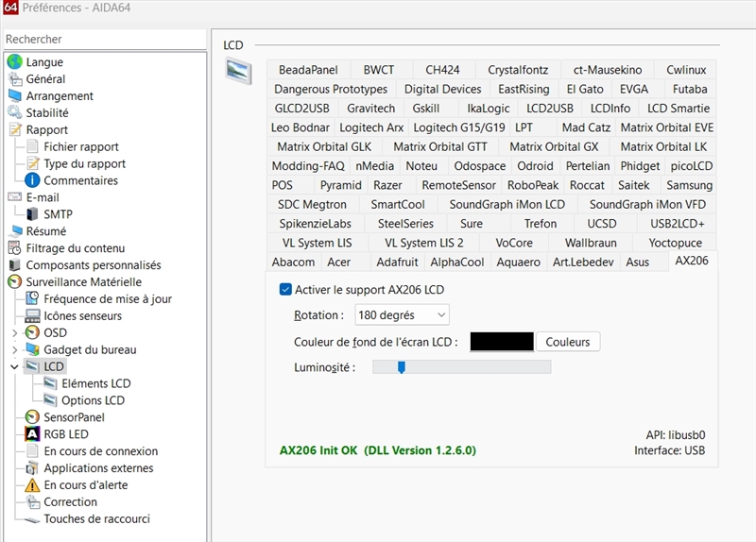Select the Stabilité leaf icon
756x542 pixels.
[14, 113]
